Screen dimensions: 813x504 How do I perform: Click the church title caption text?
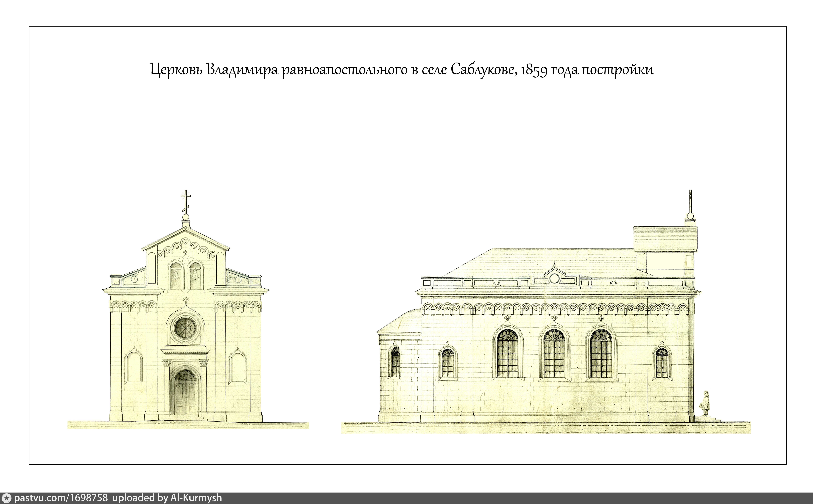(402, 70)
